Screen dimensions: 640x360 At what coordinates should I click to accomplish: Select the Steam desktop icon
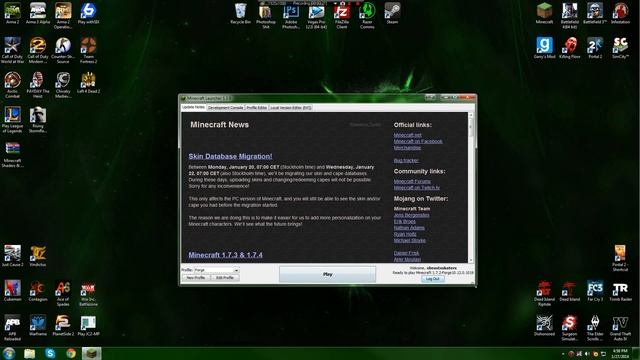point(392,13)
